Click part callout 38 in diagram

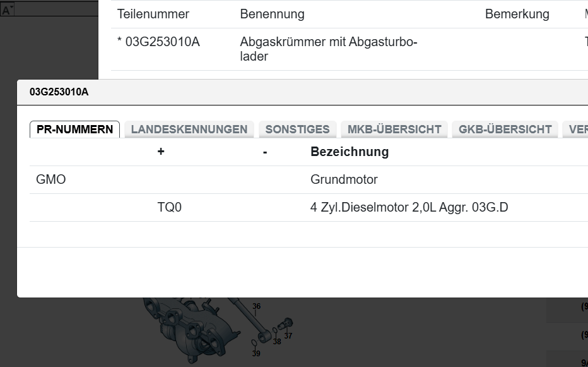[x=277, y=342]
